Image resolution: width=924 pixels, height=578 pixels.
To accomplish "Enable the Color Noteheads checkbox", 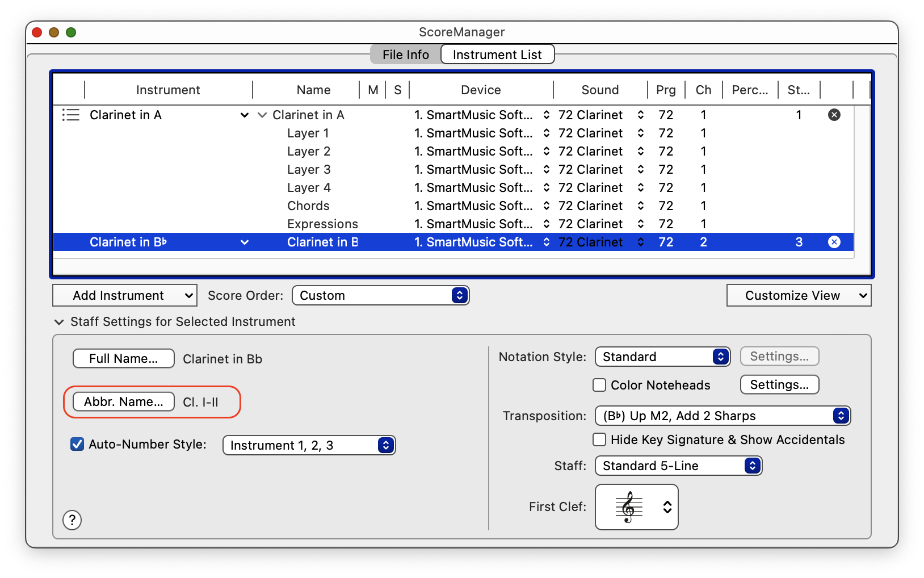I will pyautogui.click(x=599, y=385).
